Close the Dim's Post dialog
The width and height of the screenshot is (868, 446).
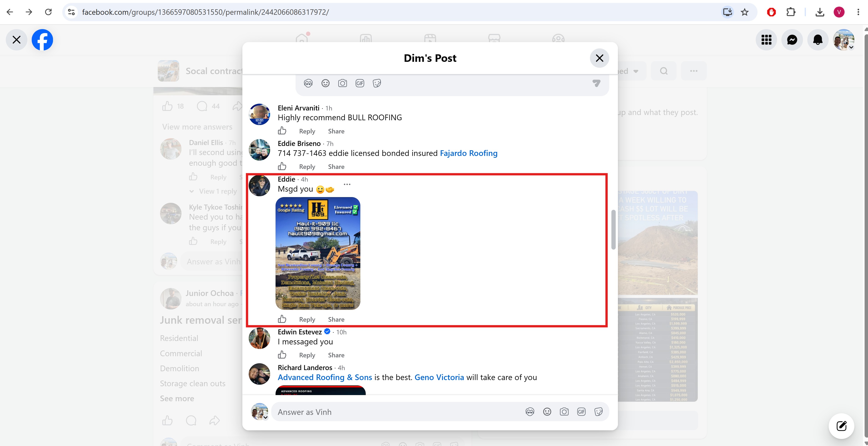click(600, 58)
